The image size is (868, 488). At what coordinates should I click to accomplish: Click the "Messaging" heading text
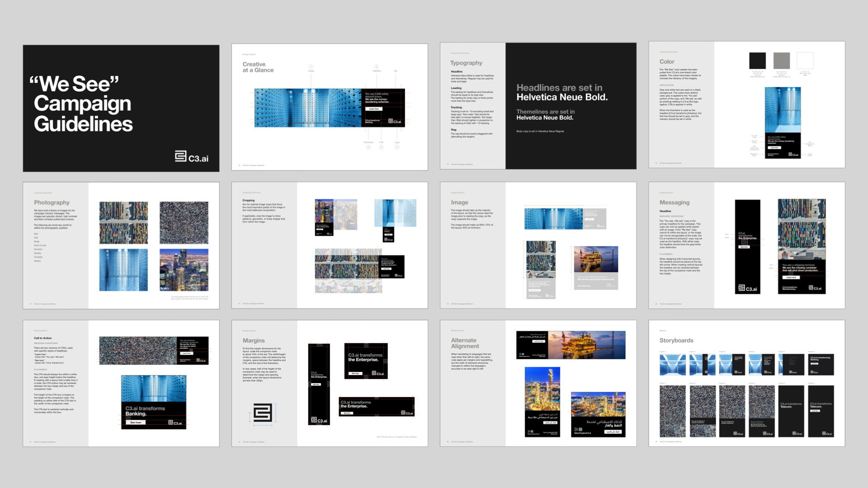click(x=675, y=202)
